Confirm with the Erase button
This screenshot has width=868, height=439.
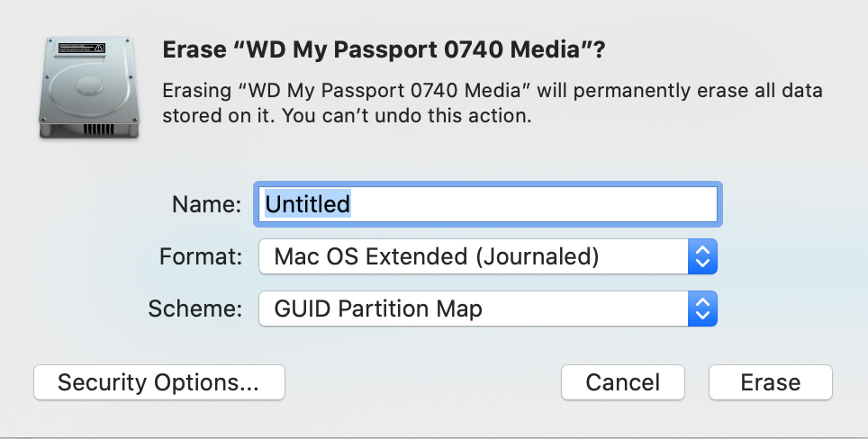[x=770, y=382]
